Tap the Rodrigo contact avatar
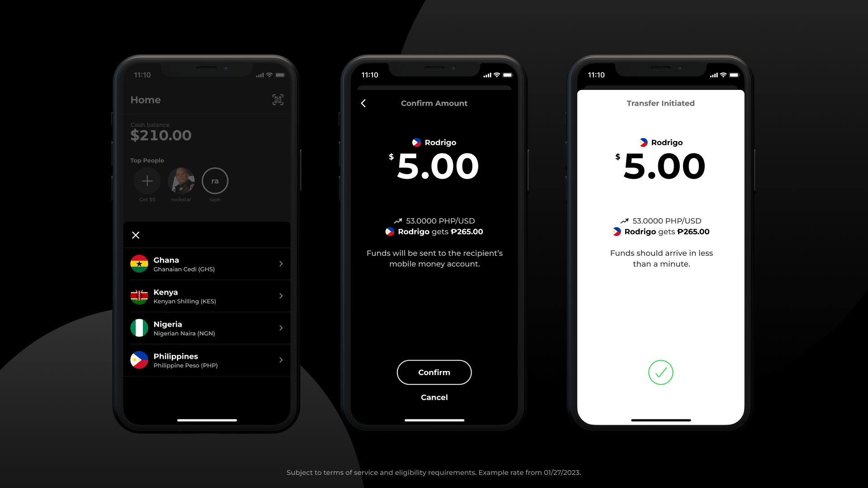 click(415, 142)
